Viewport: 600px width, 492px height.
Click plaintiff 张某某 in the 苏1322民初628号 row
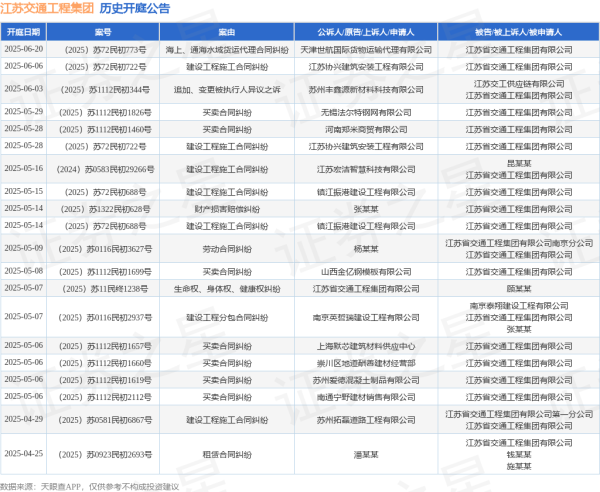(x=366, y=209)
